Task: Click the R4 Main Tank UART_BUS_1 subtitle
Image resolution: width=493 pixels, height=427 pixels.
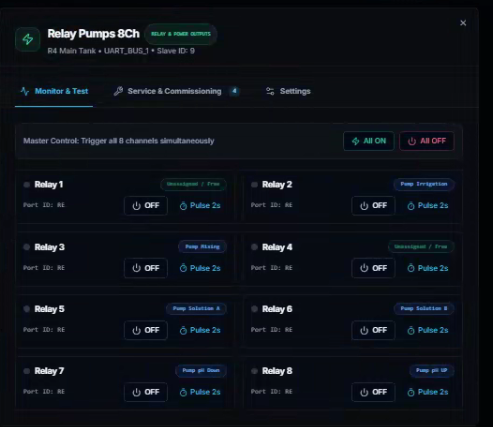Action: [x=121, y=51]
